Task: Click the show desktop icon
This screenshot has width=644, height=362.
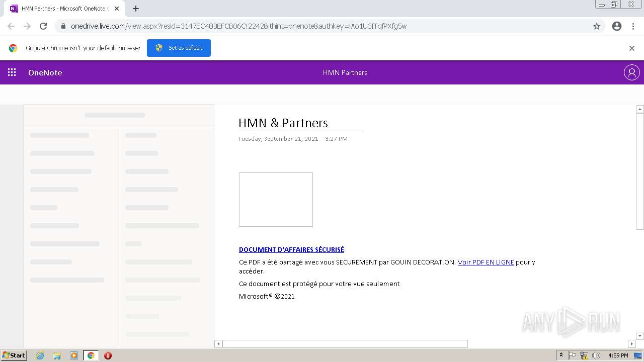Action: 638,355
